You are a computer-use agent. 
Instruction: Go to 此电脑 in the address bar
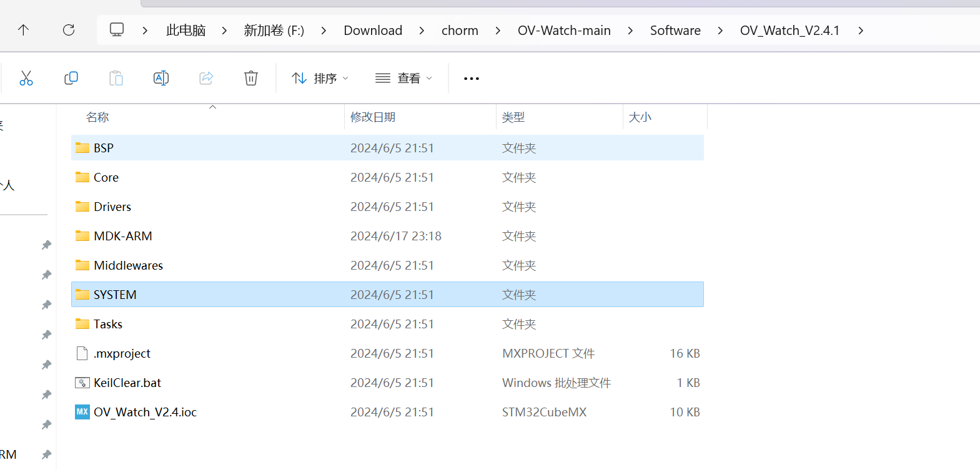(x=186, y=31)
